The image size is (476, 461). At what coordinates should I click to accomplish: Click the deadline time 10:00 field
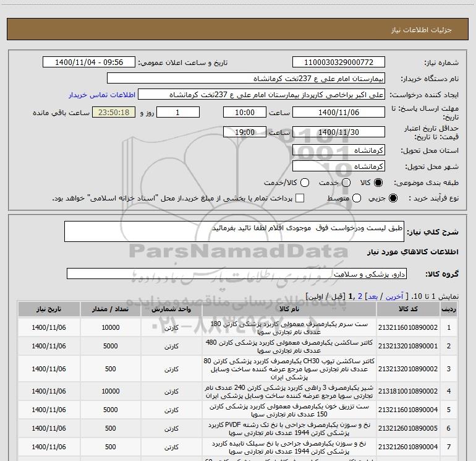pyautogui.click(x=245, y=112)
